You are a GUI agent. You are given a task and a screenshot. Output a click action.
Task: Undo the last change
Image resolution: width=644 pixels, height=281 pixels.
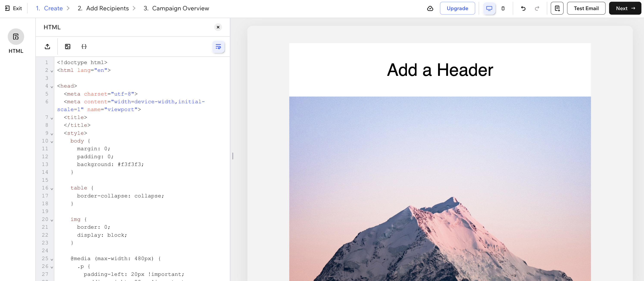pyautogui.click(x=523, y=8)
